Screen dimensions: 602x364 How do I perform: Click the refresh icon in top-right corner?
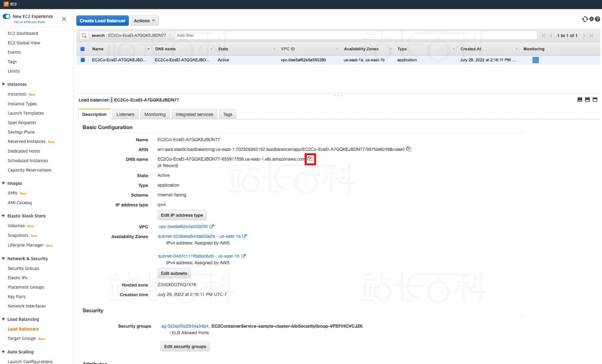point(585,19)
